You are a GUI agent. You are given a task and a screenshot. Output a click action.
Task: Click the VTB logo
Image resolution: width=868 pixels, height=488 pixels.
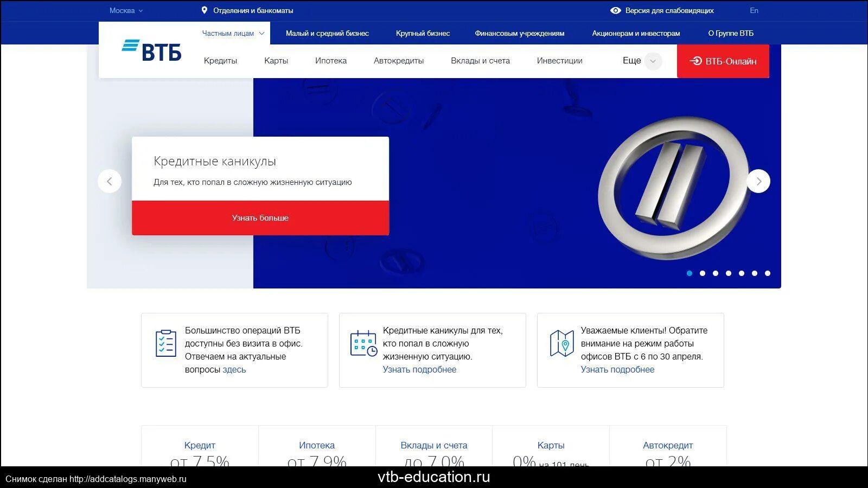point(151,50)
